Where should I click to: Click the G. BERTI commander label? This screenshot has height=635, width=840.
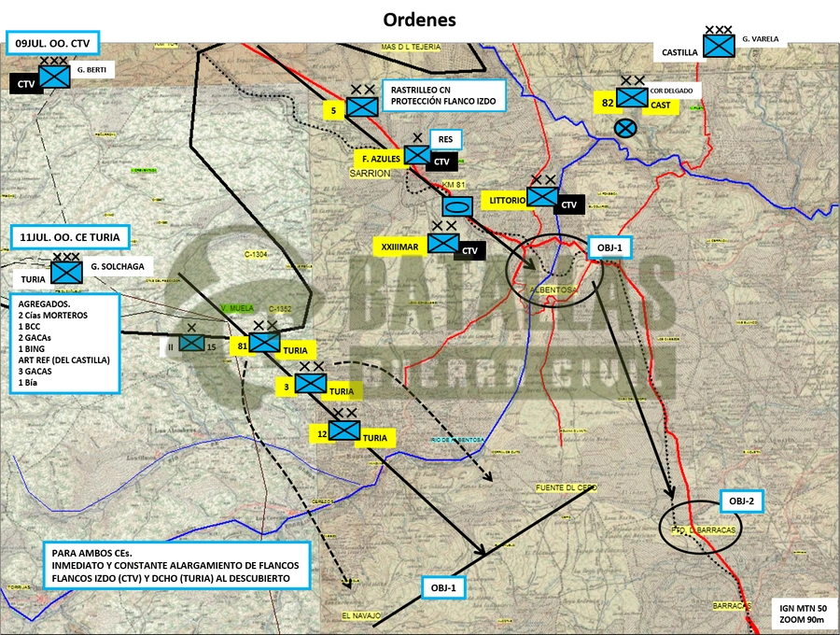tap(91, 70)
